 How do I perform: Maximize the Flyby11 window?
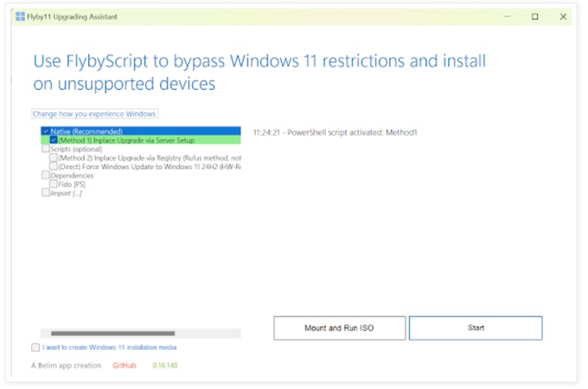(535, 16)
